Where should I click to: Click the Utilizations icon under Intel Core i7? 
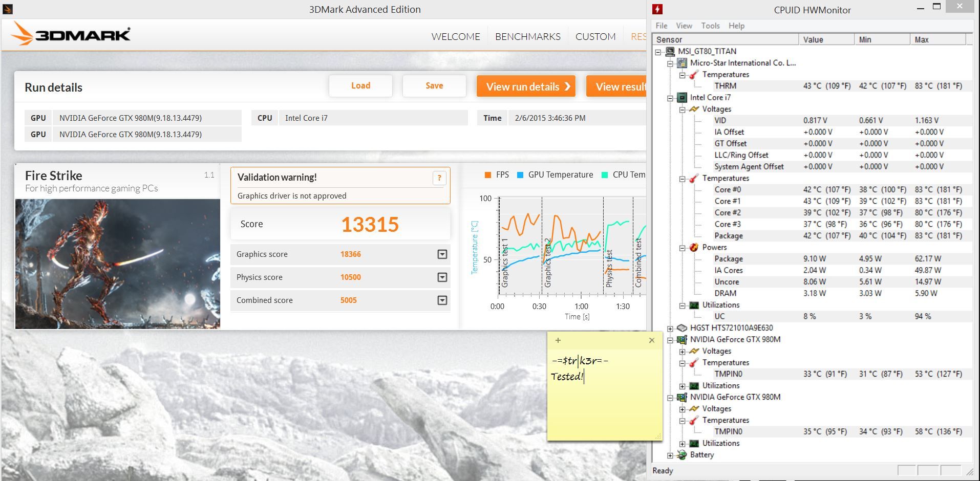(694, 305)
